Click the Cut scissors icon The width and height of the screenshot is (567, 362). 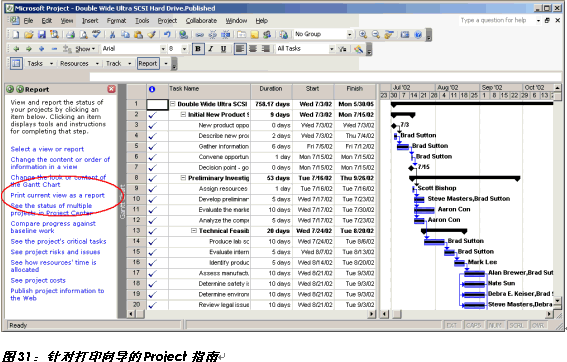coord(112,34)
